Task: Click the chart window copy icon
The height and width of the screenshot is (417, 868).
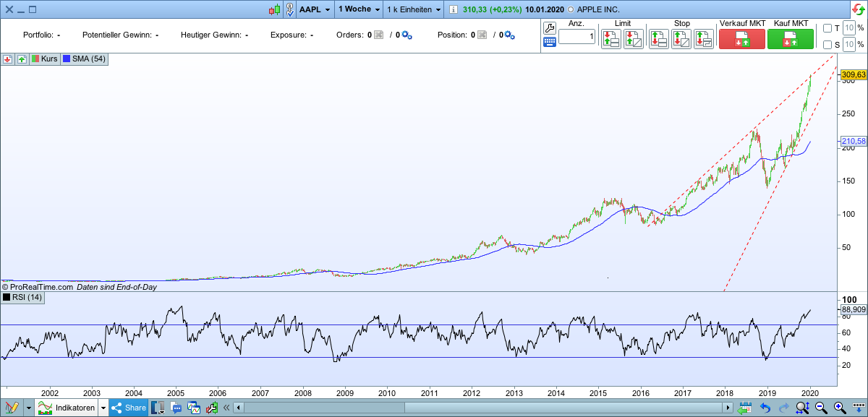Action: (194, 408)
